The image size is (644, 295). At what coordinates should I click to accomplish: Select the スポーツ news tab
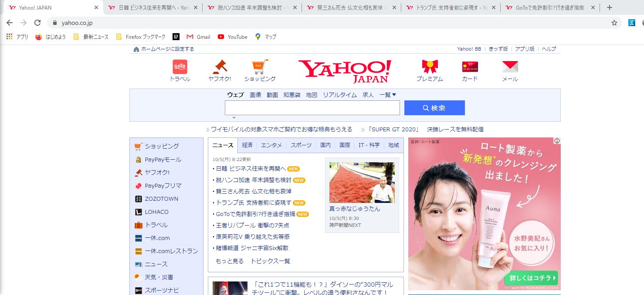tap(301, 145)
